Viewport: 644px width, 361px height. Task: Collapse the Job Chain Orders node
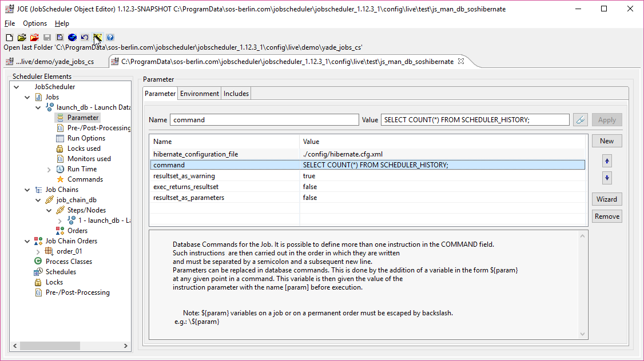[27, 241]
